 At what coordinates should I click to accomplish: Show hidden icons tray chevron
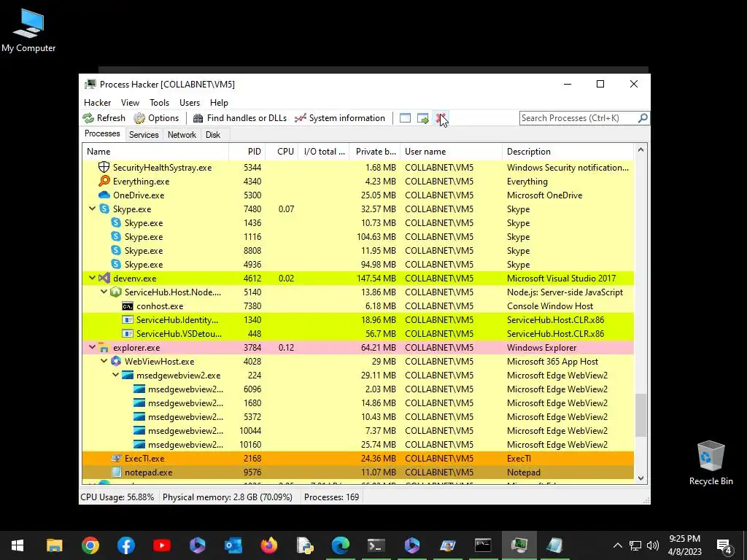[x=617, y=545]
